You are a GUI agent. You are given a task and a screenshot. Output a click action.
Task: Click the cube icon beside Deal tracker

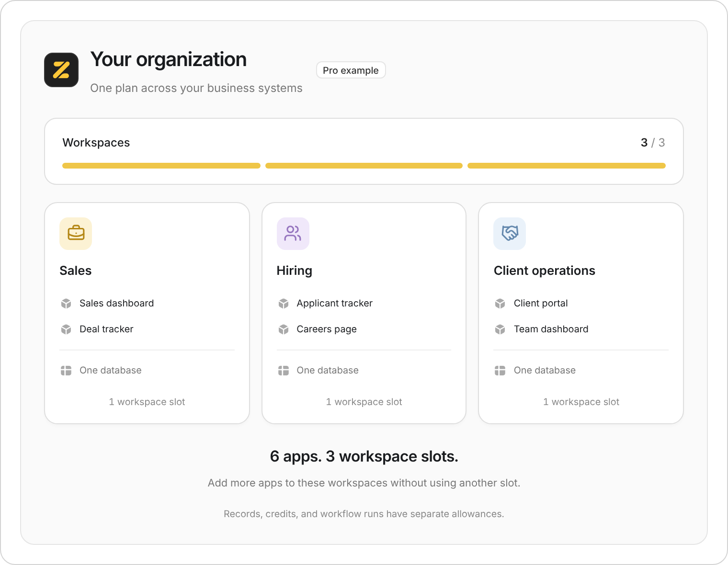coord(66,329)
